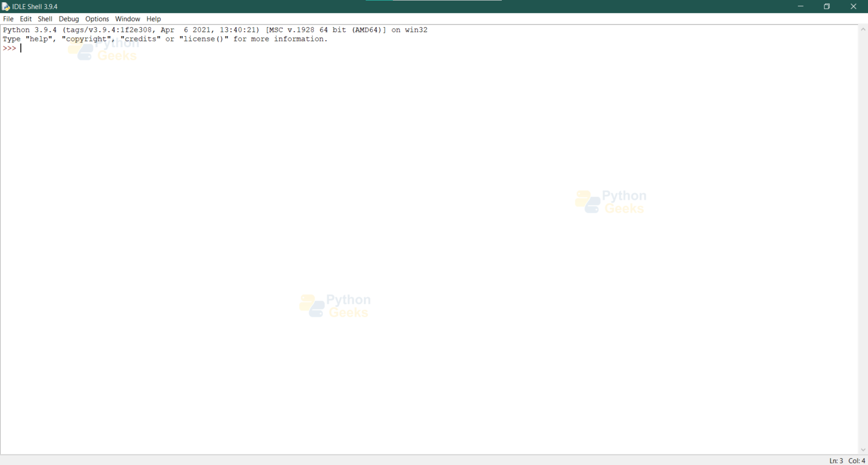Open the Shell menu
This screenshot has width=868, height=465.
[45, 19]
